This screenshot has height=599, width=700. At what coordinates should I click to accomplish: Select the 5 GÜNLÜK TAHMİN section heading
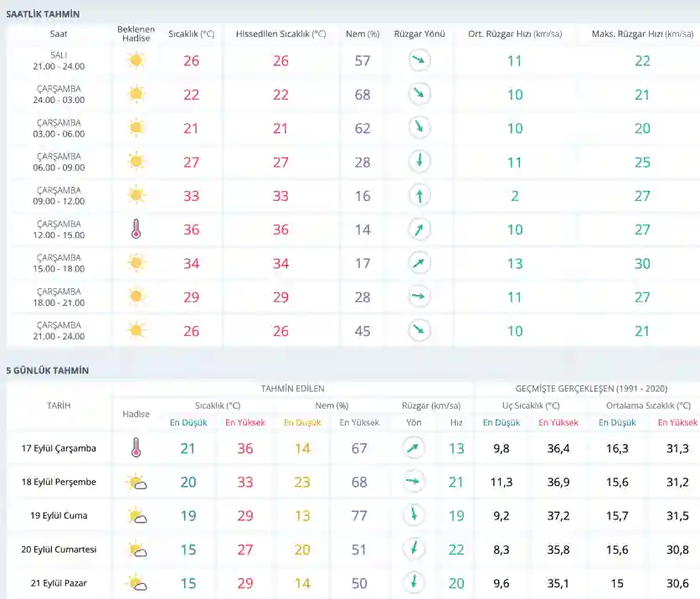(47, 370)
